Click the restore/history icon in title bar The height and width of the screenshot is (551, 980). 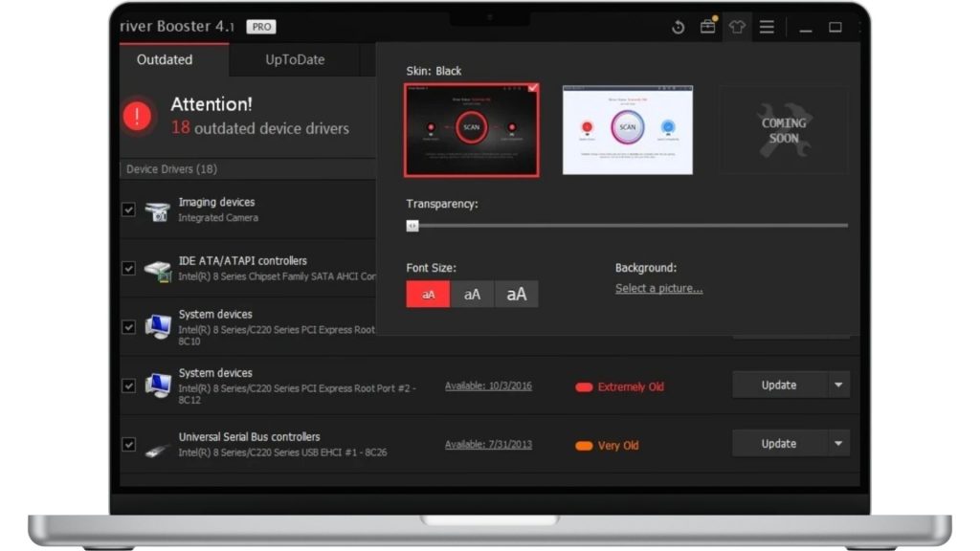[679, 27]
